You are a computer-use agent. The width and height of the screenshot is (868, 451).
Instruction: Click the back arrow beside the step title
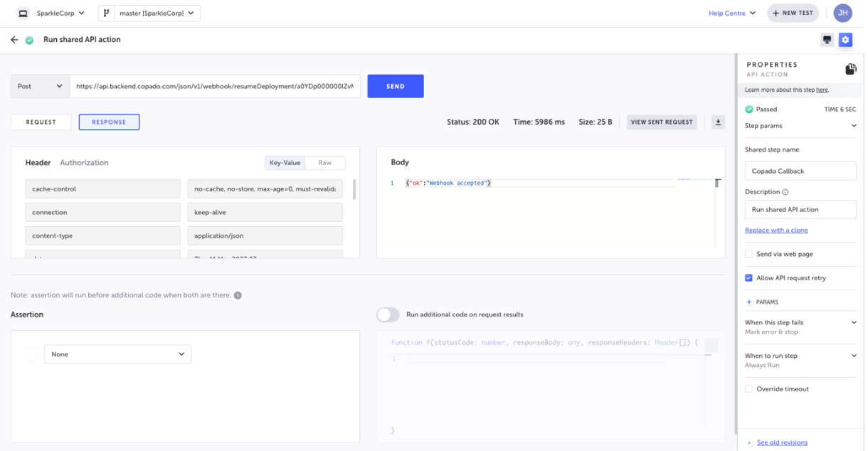(14, 40)
